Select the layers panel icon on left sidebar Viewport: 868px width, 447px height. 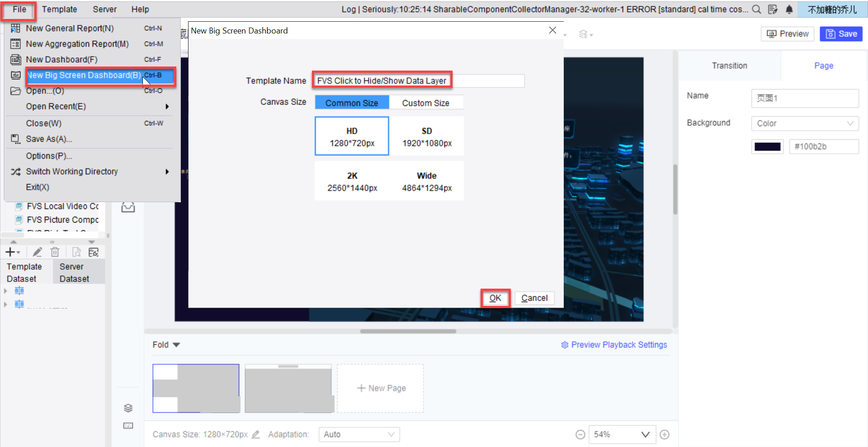(128, 408)
